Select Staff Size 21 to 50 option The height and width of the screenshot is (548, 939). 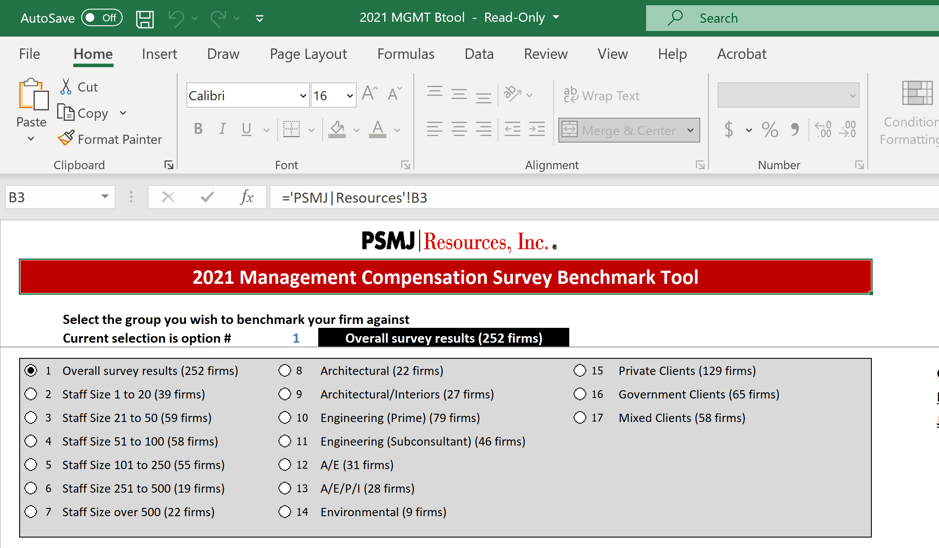[31, 417]
